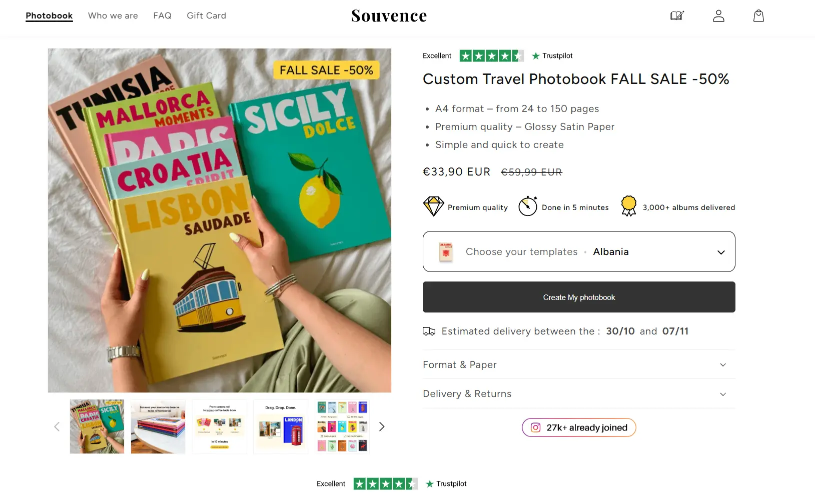Image resolution: width=815 pixels, height=504 pixels.
Task: Open the Gift Card page
Action: pyautogui.click(x=206, y=15)
